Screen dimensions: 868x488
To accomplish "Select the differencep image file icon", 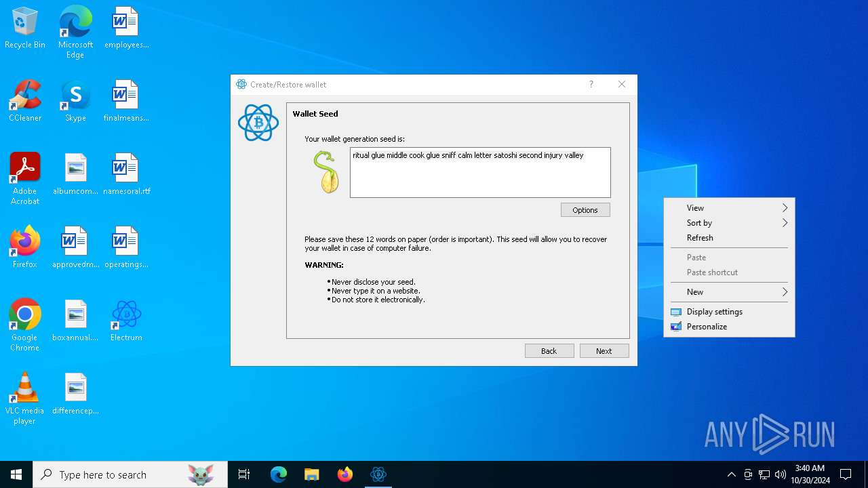I will 75,394.
